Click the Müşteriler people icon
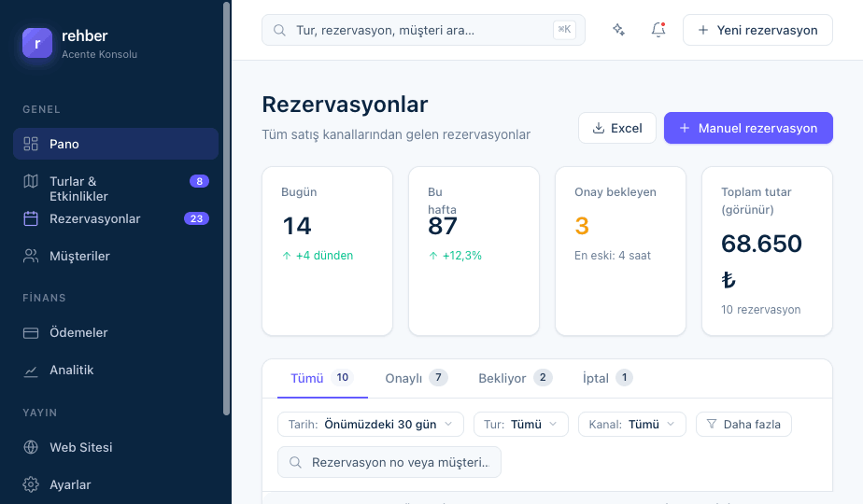 [31, 256]
